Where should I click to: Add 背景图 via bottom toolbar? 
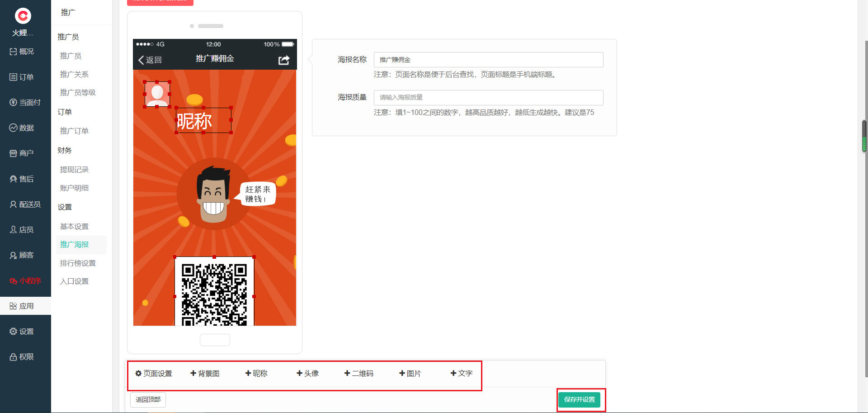click(205, 373)
